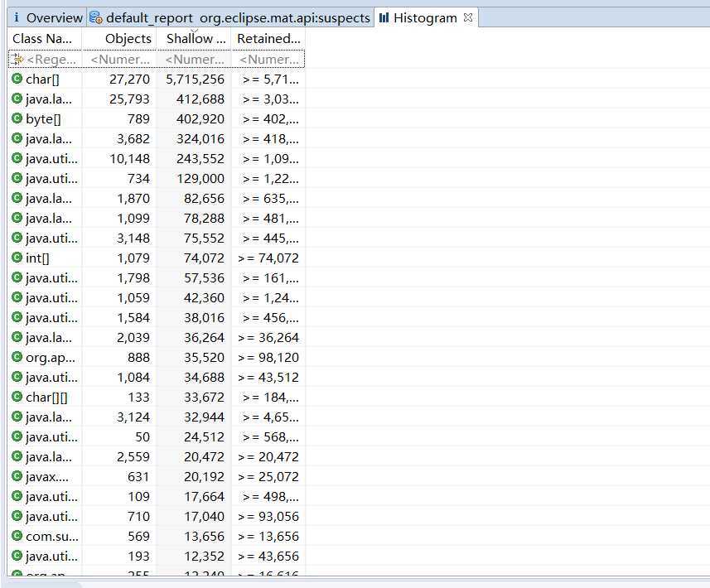Viewport: 710px width, 588px height.
Task: Click the 402,920 shallow heap cell
Action: [200, 119]
